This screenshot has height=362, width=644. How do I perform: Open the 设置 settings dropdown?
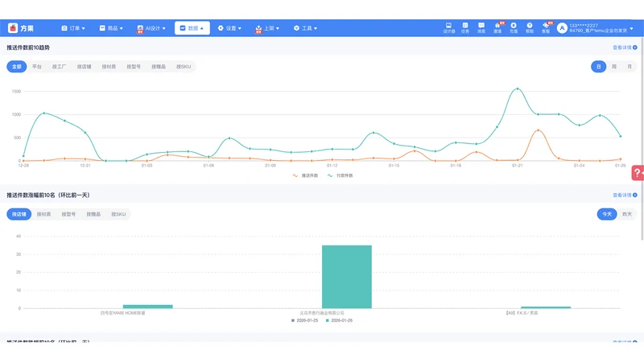(x=229, y=28)
